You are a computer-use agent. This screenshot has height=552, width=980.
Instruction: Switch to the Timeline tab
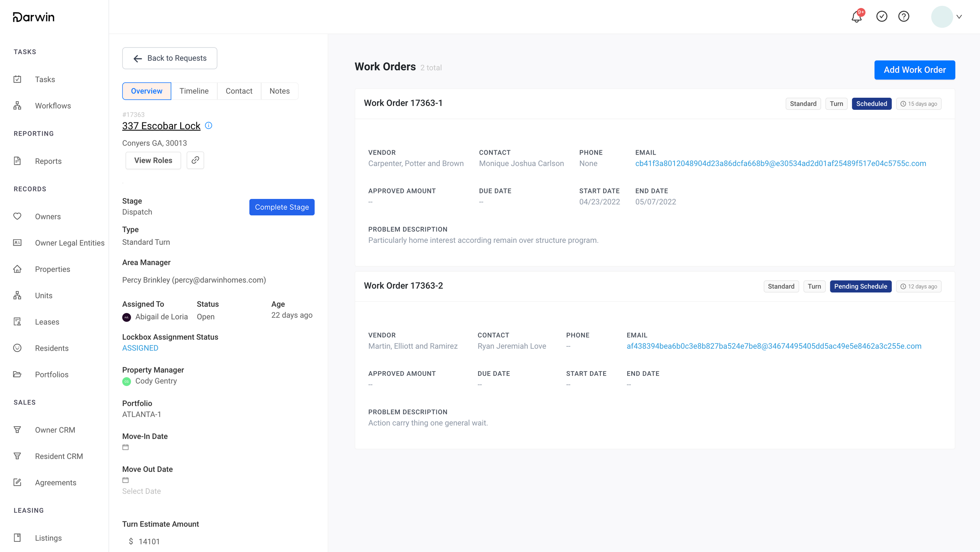(x=194, y=91)
